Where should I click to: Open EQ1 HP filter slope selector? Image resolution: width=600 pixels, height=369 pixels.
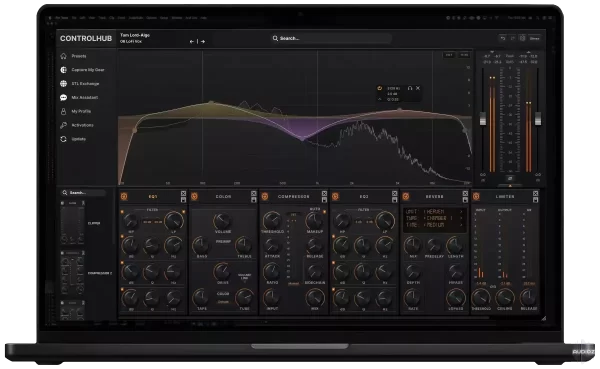147,222
